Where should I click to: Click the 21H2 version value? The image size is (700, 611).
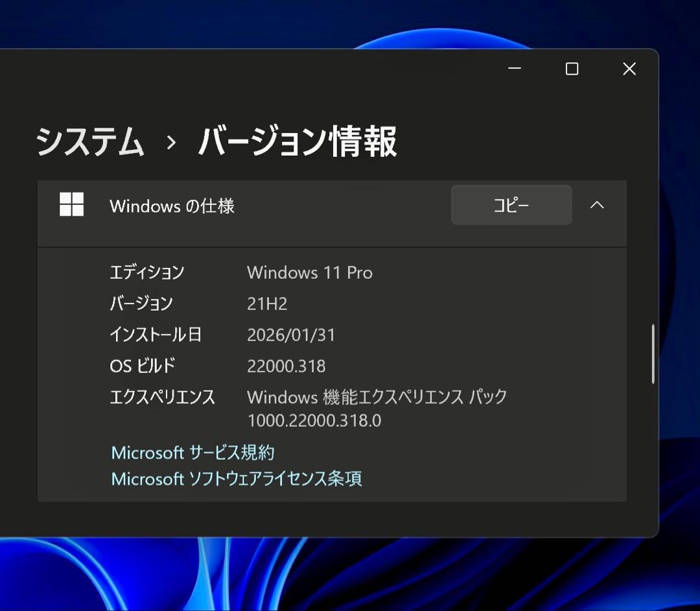[266, 304]
